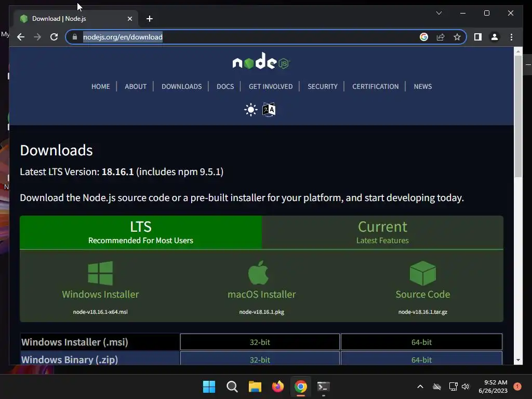Viewport: 532px width, 399px height.
Task: Click Source Code link text
Action: point(423,294)
